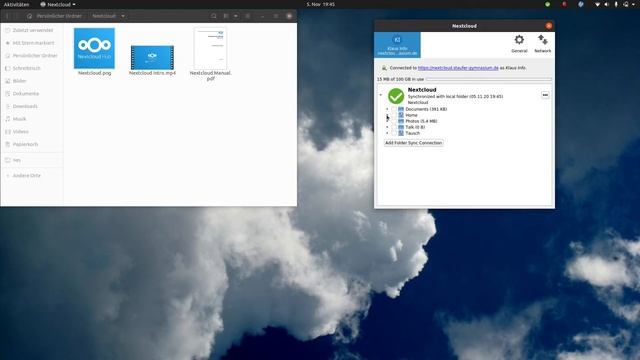Click the Home shared folder icon in sync tree

pos(401,115)
